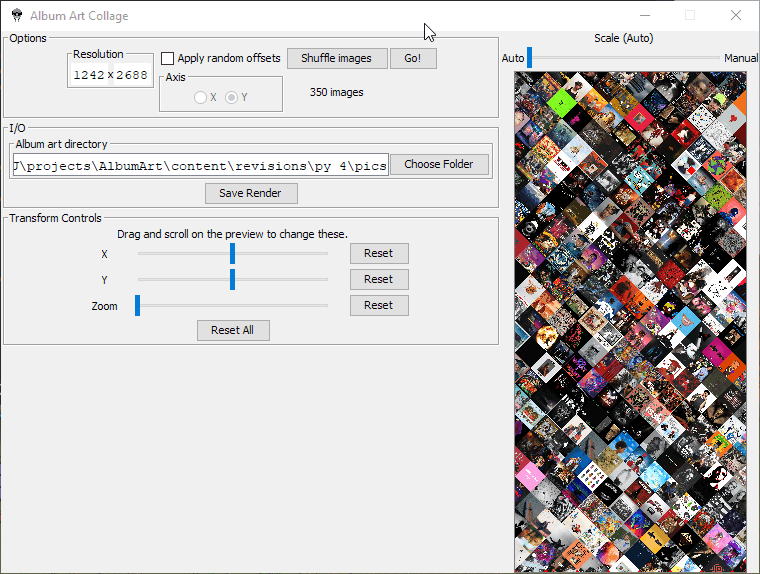Click the Manual label beside scale slider

pyautogui.click(x=742, y=58)
